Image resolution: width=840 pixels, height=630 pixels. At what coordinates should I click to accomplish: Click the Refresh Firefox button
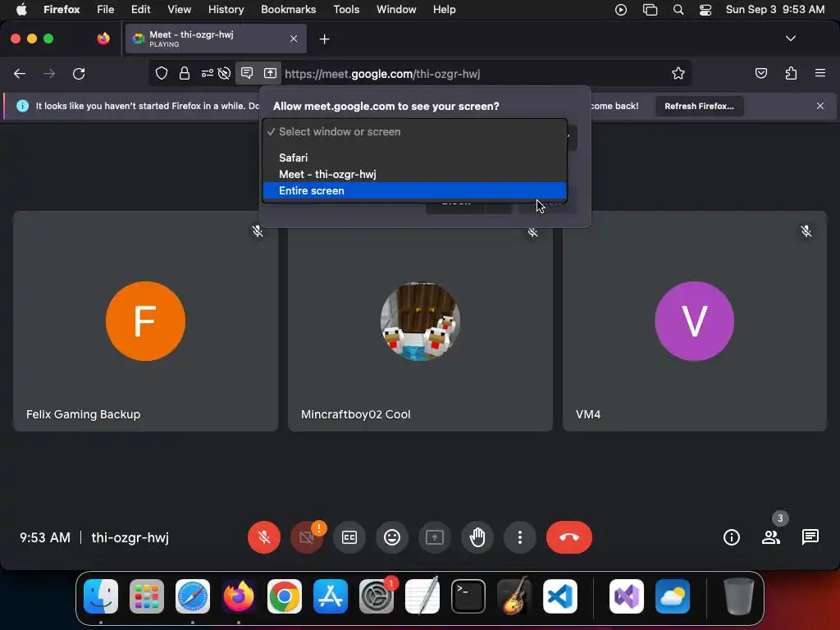pos(699,106)
